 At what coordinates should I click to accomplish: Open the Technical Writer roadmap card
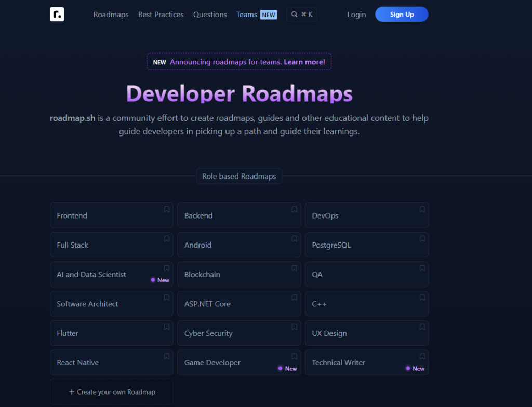coord(367,362)
